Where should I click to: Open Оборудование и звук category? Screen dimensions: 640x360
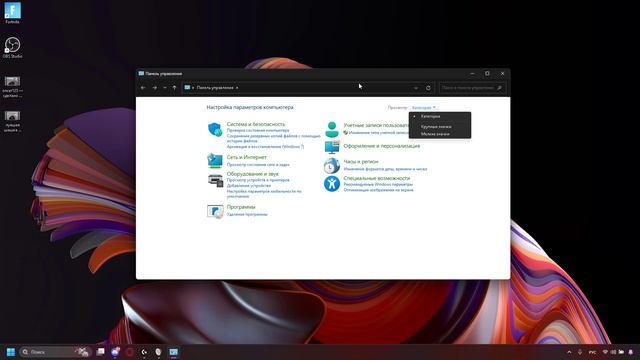pos(253,174)
